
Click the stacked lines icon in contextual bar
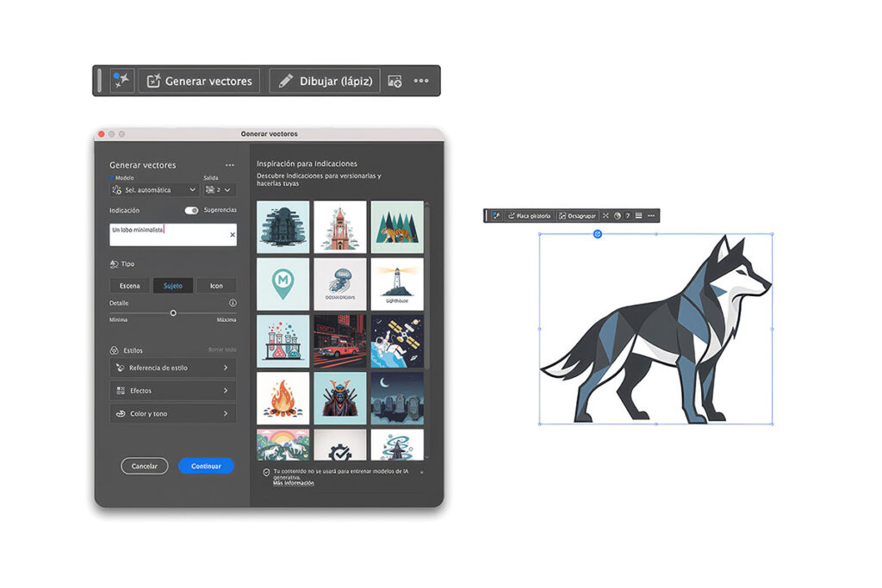click(639, 215)
